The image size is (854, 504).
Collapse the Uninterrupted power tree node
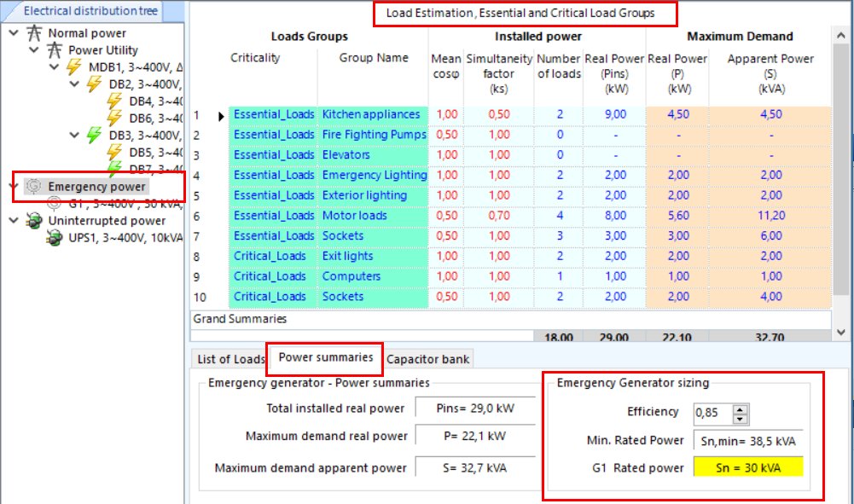click(13, 221)
